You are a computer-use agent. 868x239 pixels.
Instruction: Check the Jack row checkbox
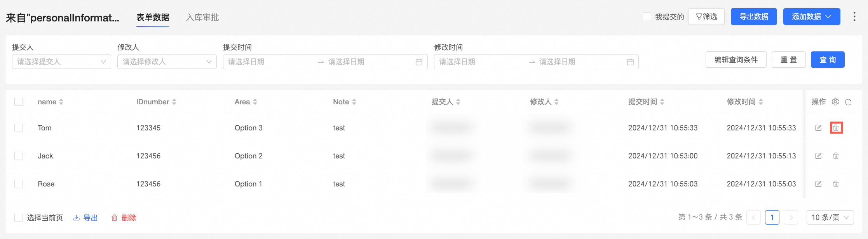coord(19,156)
